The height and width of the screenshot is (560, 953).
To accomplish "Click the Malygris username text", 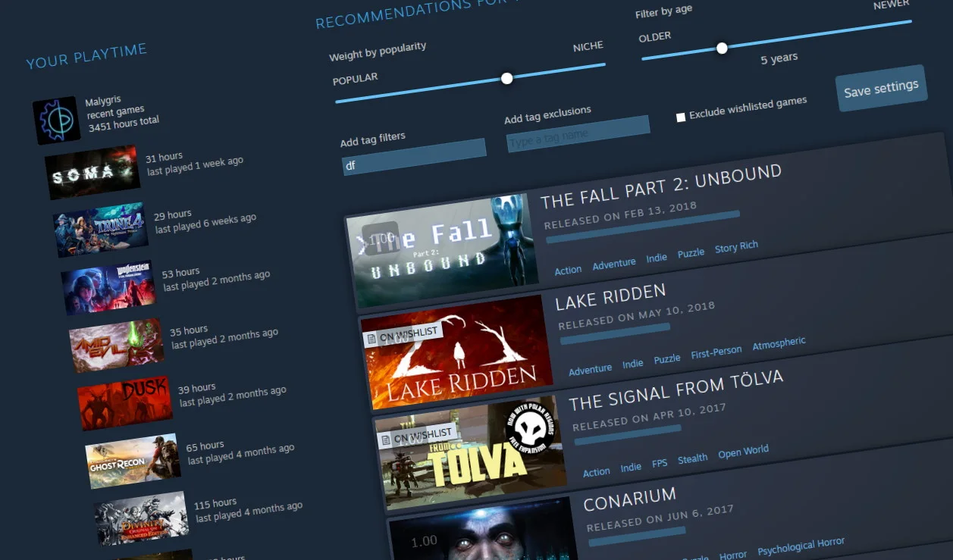I will 103,101.
